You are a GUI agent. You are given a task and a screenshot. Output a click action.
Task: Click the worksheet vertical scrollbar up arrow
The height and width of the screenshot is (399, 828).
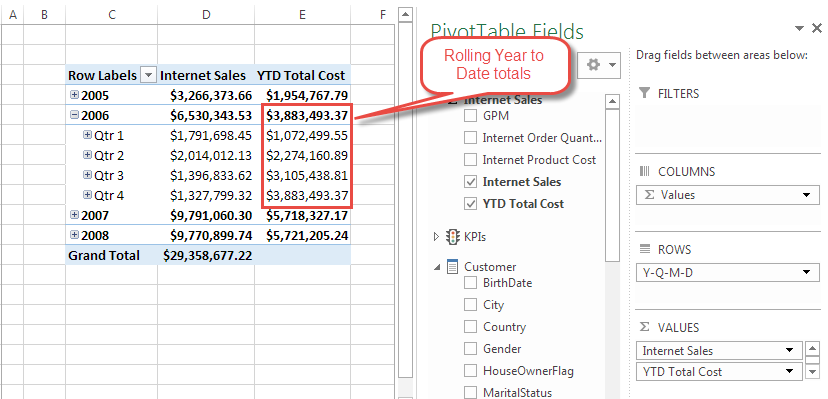[405, 15]
